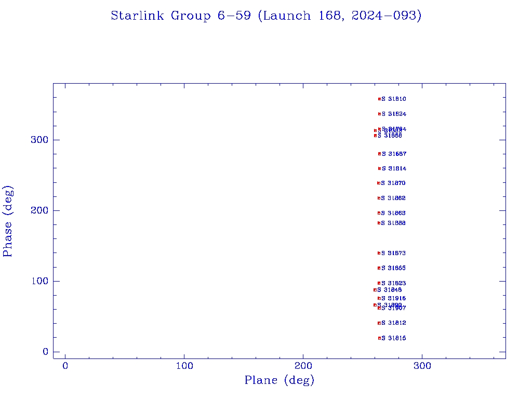Click the red marker for S 31810
Viewport: 532px width, 399px height.
pos(379,99)
